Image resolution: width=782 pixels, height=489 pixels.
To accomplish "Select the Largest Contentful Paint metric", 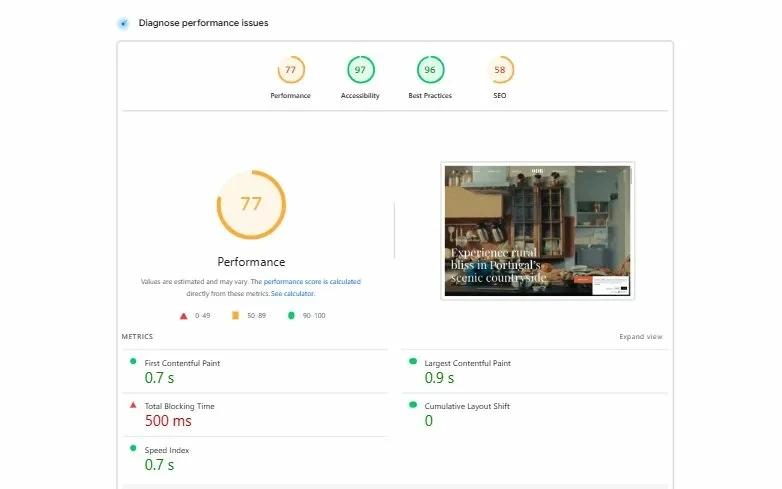I will pos(535,371).
